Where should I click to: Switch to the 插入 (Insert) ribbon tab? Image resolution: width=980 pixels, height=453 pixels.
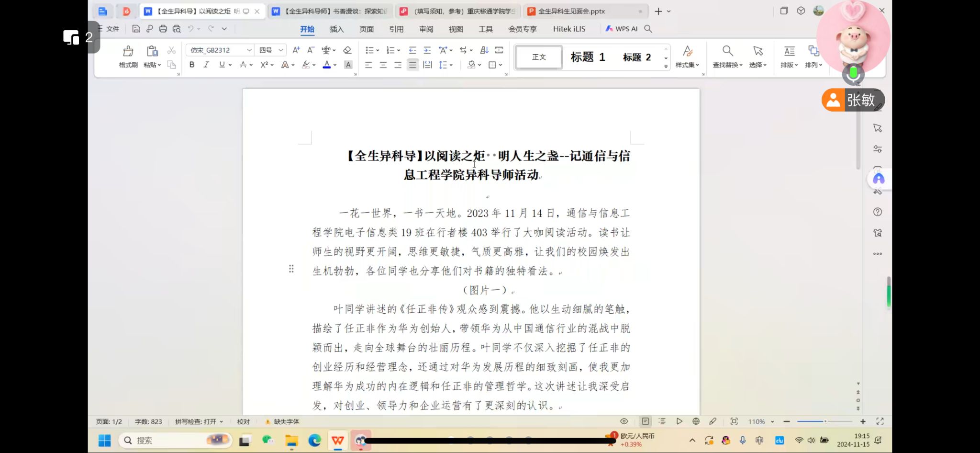(x=336, y=29)
